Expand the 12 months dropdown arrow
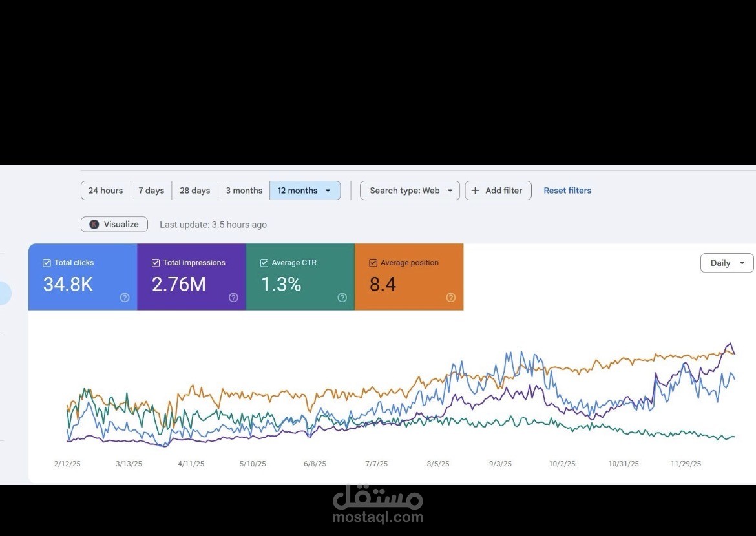This screenshot has height=536, width=756. 328,191
